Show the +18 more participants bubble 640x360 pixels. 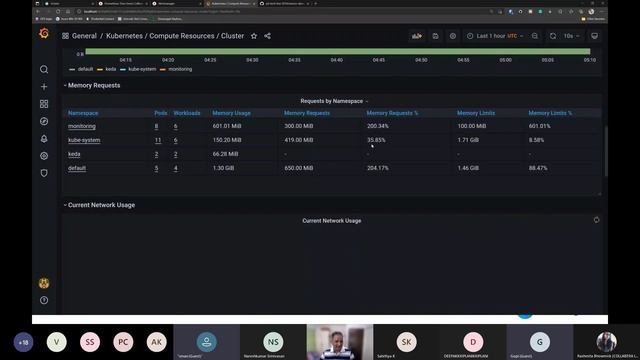point(23,342)
